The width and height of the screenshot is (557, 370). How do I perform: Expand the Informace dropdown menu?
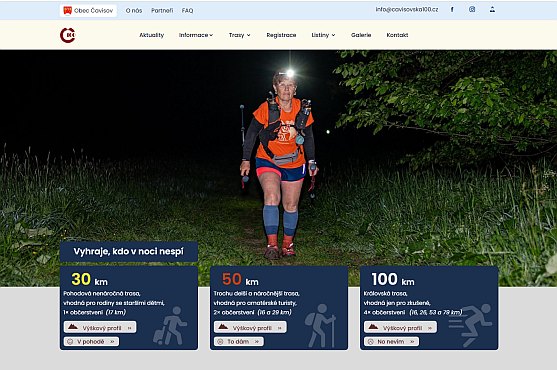[x=196, y=35]
